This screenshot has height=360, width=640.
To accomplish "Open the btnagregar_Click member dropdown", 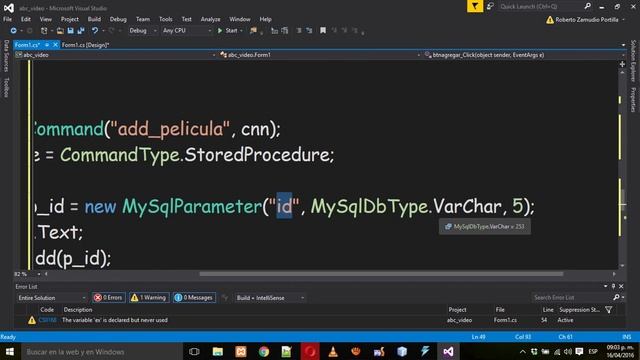I will click(x=524, y=55).
